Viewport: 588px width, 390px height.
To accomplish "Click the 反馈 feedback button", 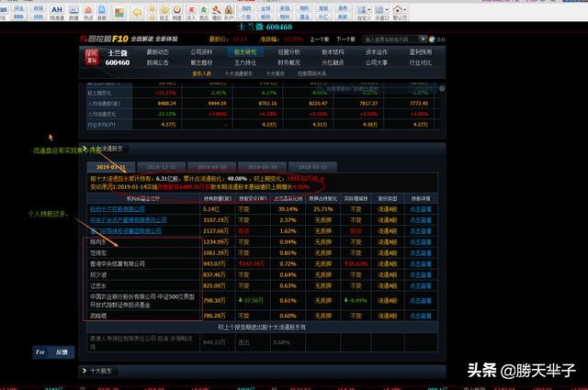I will click(x=62, y=352).
